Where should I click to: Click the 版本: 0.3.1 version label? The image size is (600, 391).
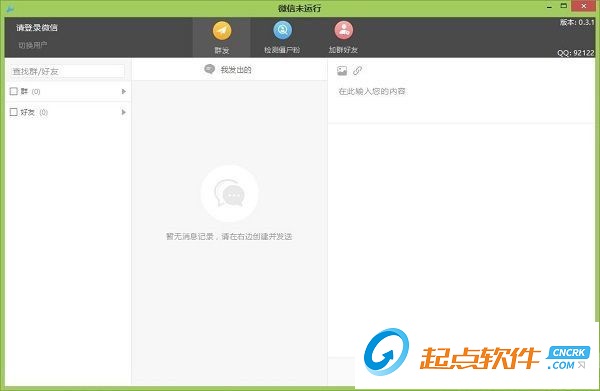[577, 23]
